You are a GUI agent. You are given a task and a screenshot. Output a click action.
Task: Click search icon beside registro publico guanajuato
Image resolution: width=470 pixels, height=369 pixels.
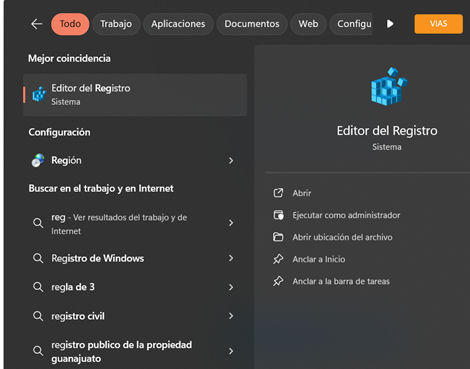(38, 351)
